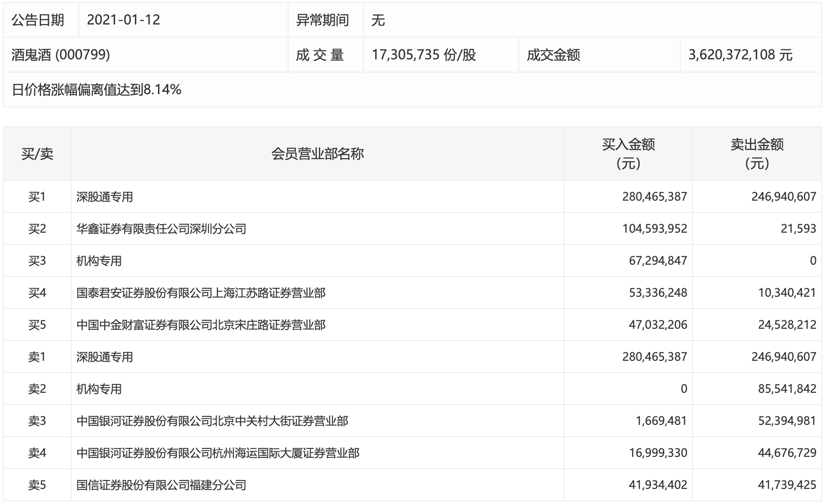The width and height of the screenshot is (825, 504).
Task: Select the 买入金额 (元) column header
Action: pyautogui.click(x=628, y=154)
